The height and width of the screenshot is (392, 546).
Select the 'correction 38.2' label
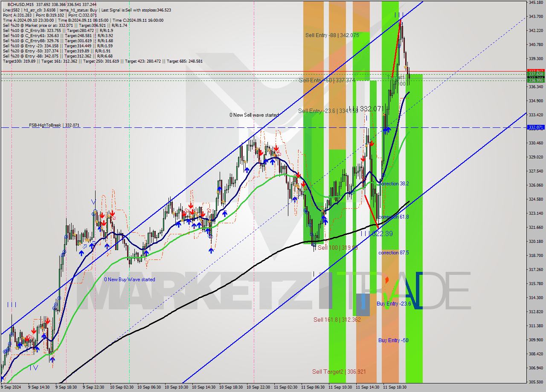click(394, 184)
